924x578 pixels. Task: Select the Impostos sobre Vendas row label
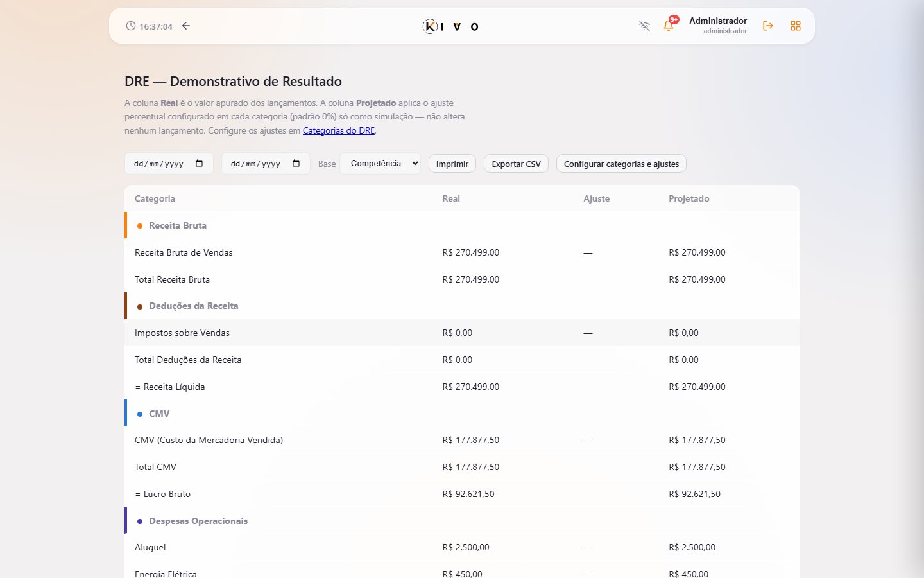pos(182,333)
